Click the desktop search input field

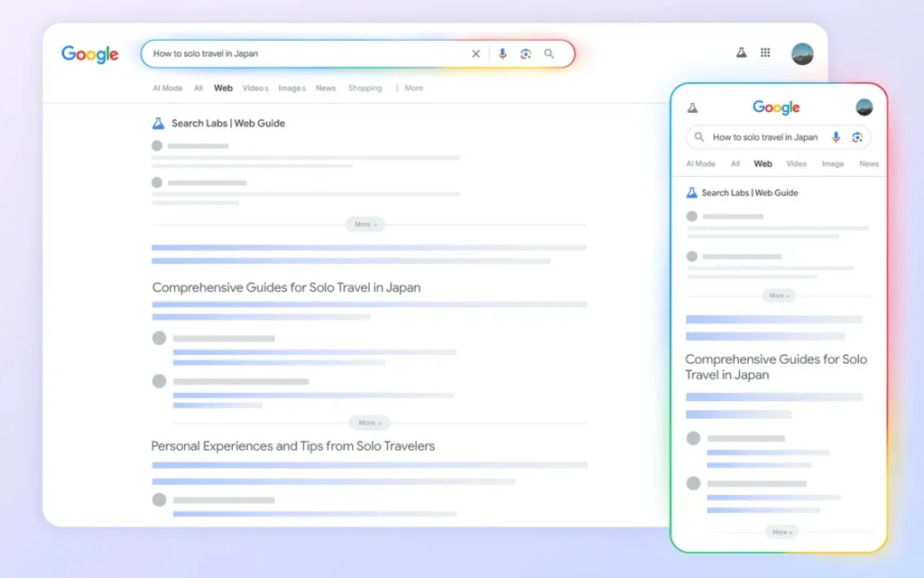[307, 54]
